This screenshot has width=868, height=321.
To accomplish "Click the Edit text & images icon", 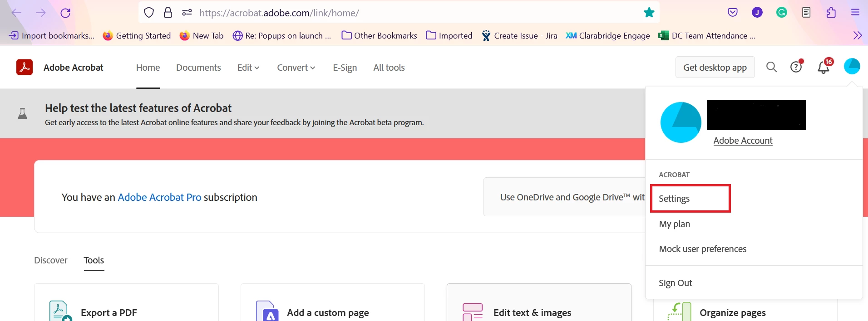I will tap(472, 312).
